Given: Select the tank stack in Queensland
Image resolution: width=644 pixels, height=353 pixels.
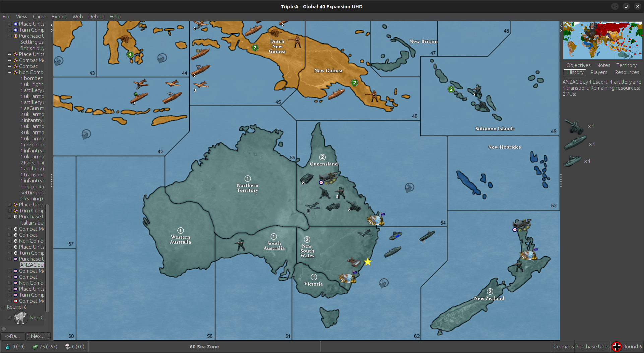Looking at the screenshot, I should click(x=306, y=179).
